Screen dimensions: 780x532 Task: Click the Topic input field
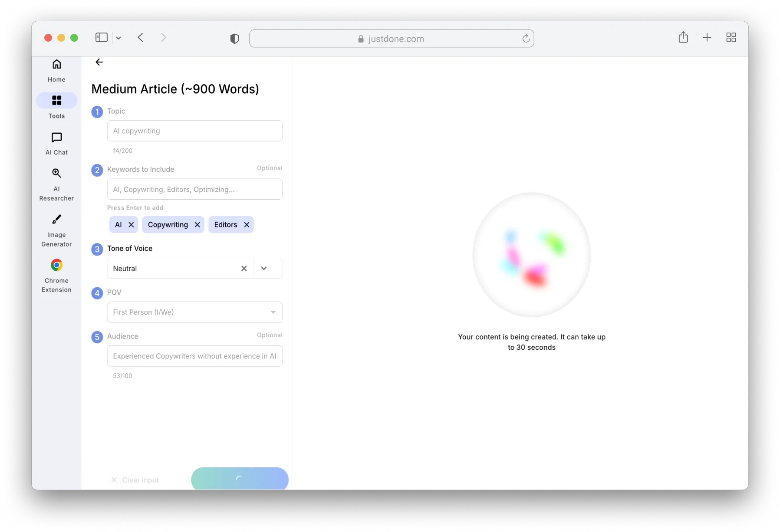(x=194, y=131)
